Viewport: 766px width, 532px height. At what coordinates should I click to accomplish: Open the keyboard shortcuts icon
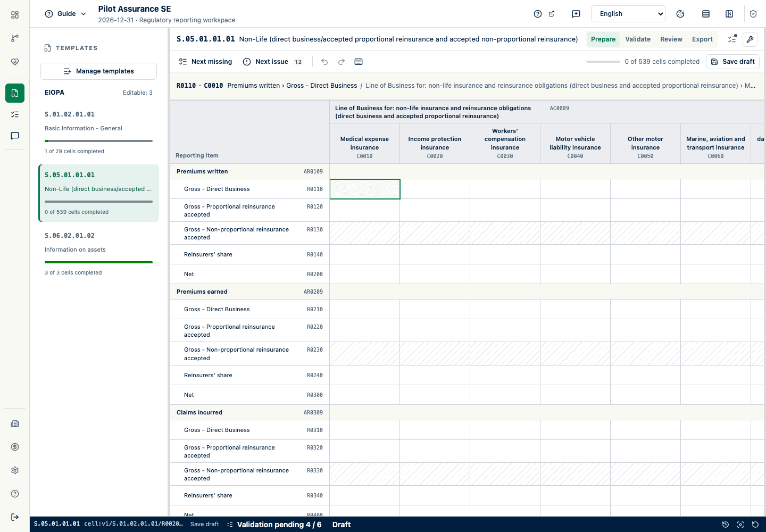point(359,62)
